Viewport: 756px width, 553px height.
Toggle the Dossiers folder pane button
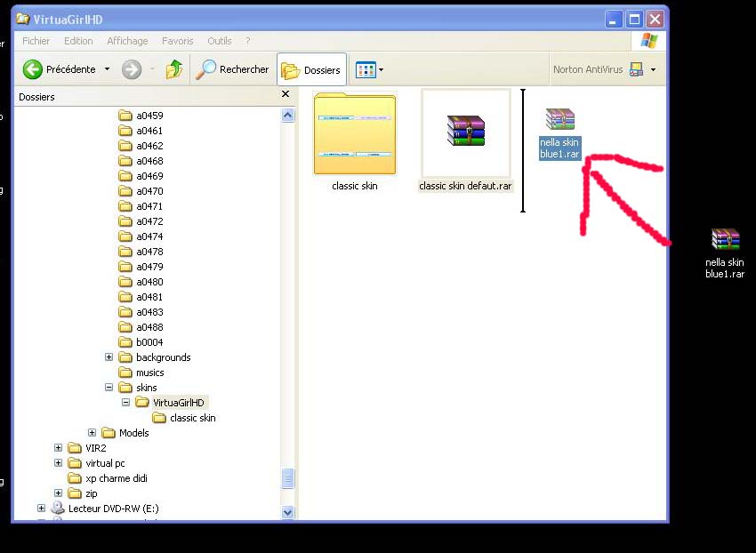tap(311, 70)
